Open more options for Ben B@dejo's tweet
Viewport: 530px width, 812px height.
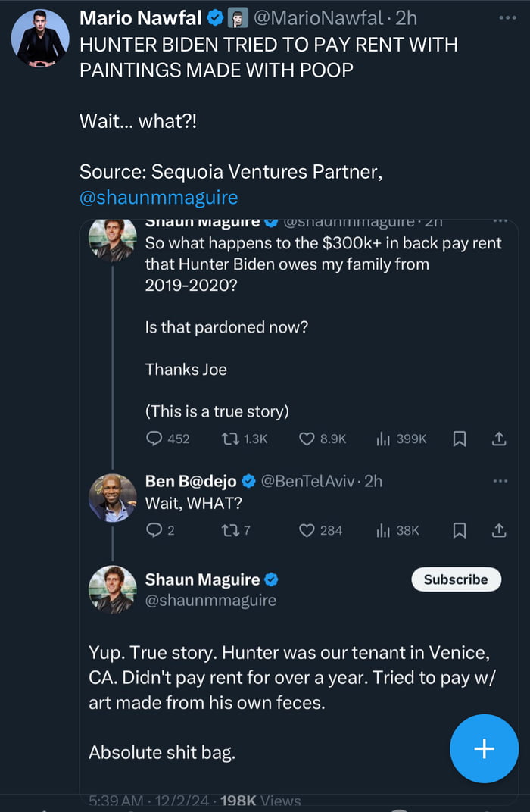pos(500,481)
